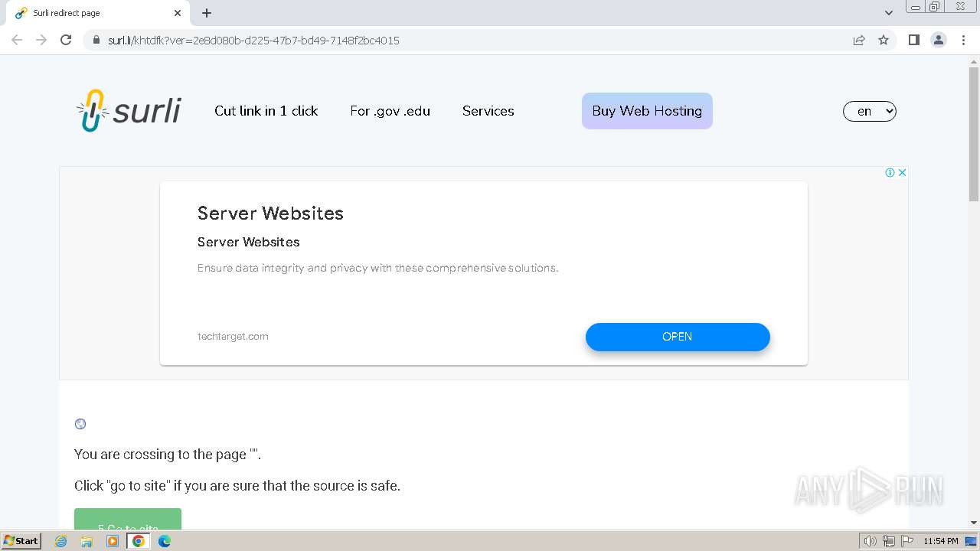Click the Surli logo

coord(129,111)
